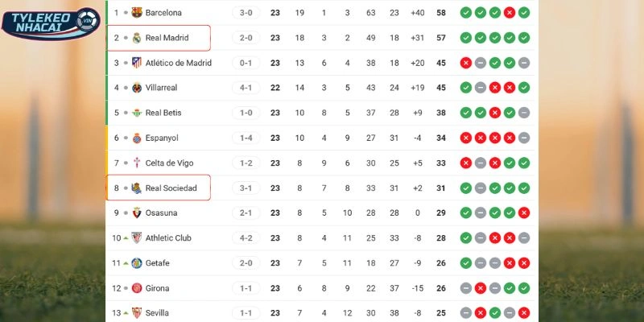Click Athletic Club's 4-2 score badge
Screen dimensions: 644x322
246,238
